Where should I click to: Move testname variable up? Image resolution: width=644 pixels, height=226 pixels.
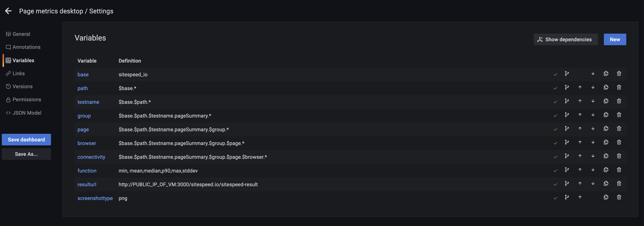coord(580,101)
